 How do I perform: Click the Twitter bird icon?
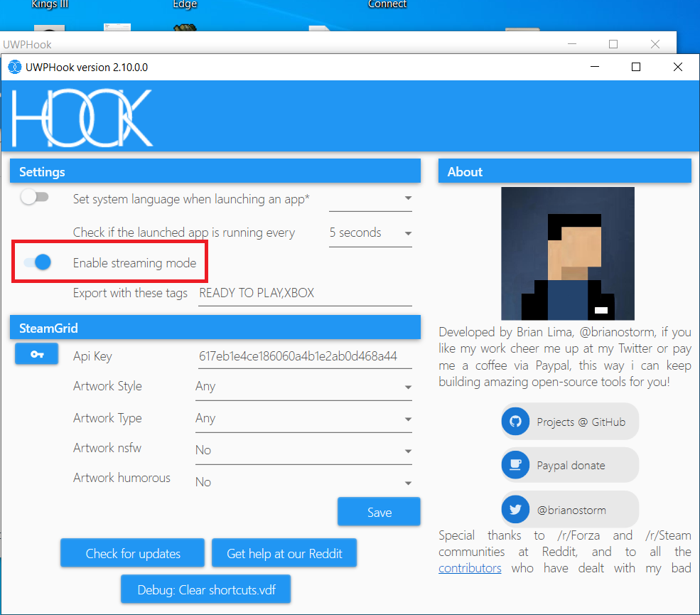tap(516, 509)
